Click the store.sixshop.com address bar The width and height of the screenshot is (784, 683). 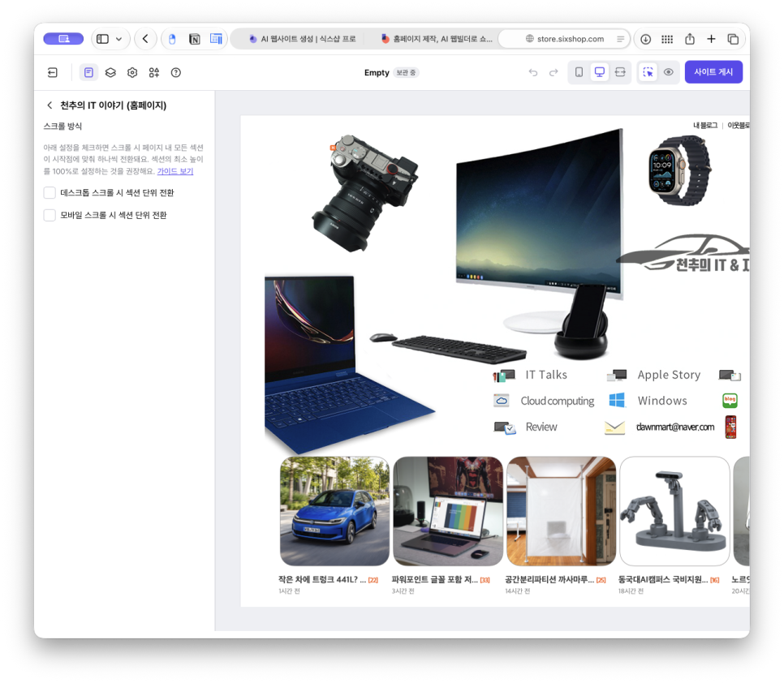[565, 39]
